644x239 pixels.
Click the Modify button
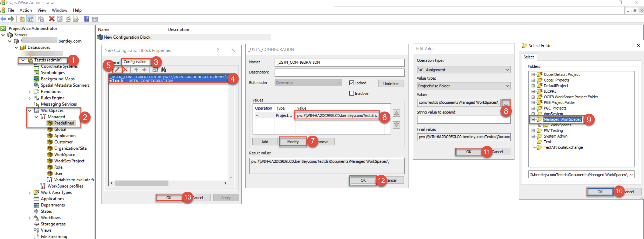pyautogui.click(x=293, y=142)
